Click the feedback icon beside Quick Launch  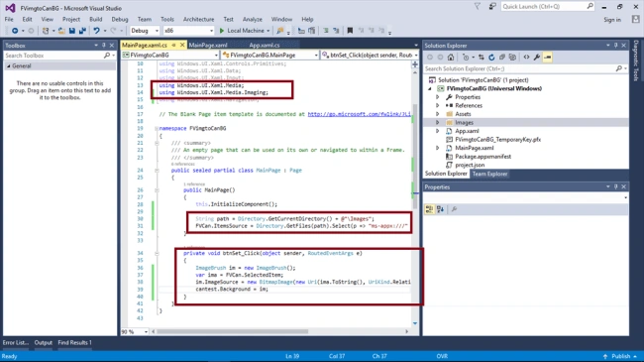[x=492, y=6]
